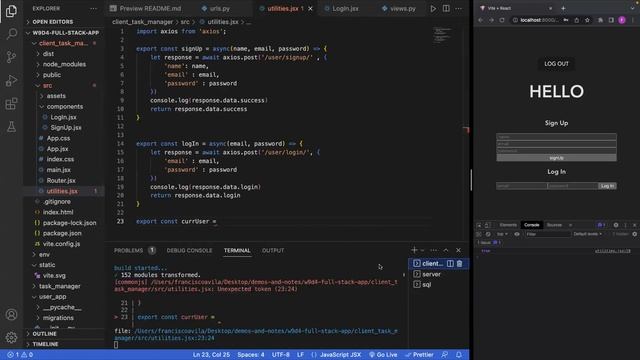640x360 pixels.
Task: Open terminal panel more actions ellipsis
Action: (433, 250)
